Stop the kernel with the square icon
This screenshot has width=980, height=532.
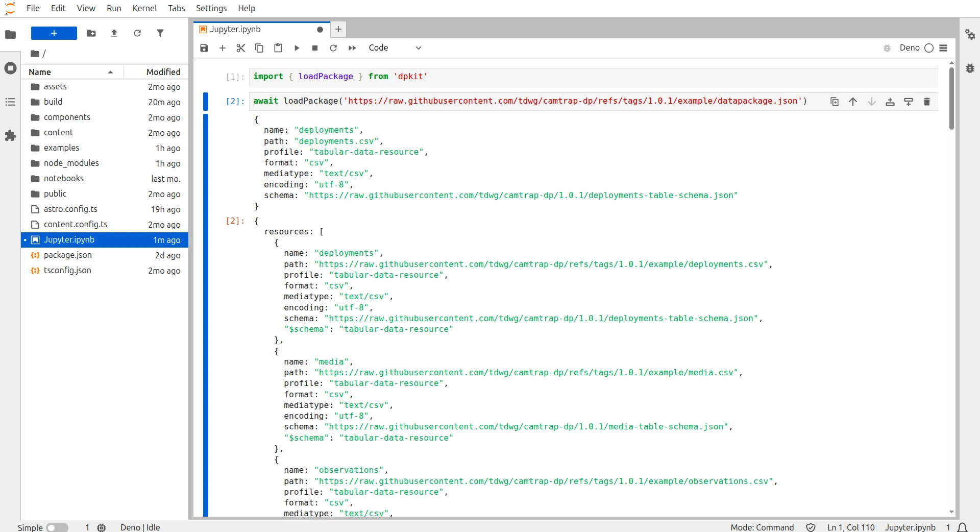tap(315, 47)
